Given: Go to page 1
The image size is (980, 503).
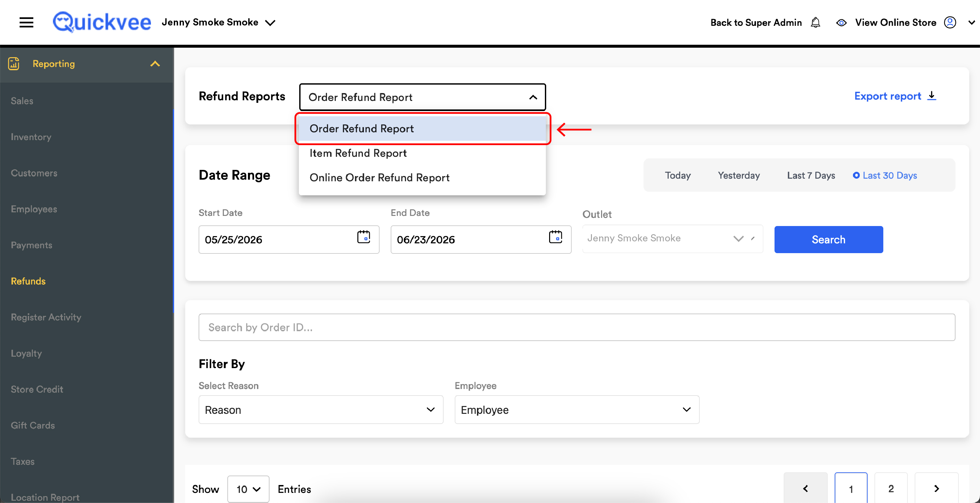Looking at the screenshot, I should (x=851, y=488).
